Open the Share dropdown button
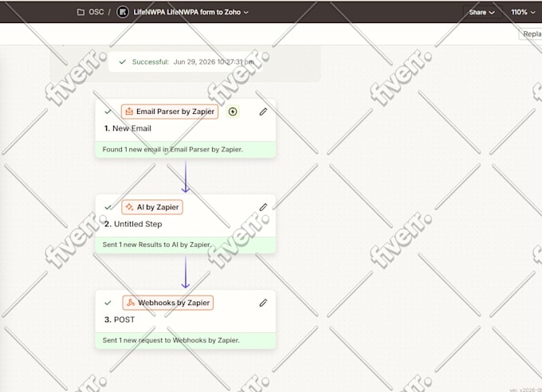Screen dimensions: 542x392 482,13
